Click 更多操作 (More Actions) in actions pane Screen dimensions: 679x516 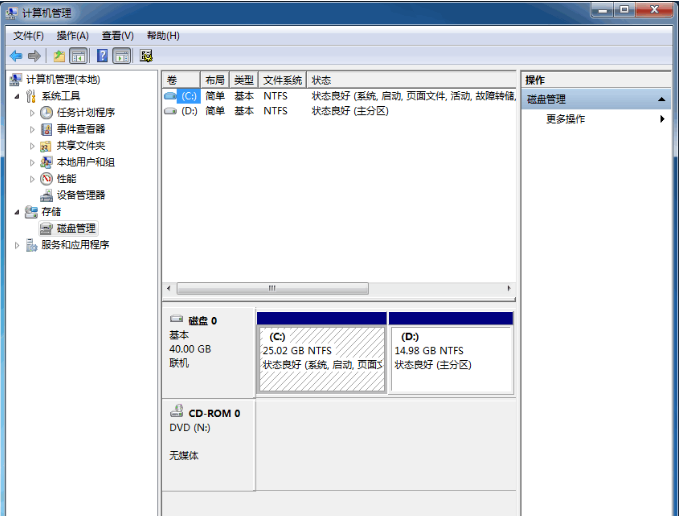coord(566,119)
